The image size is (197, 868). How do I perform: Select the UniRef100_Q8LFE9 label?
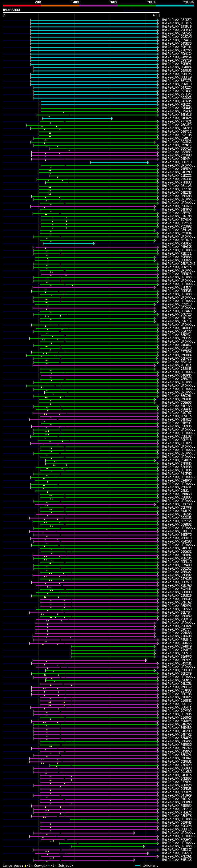point(177,78)
